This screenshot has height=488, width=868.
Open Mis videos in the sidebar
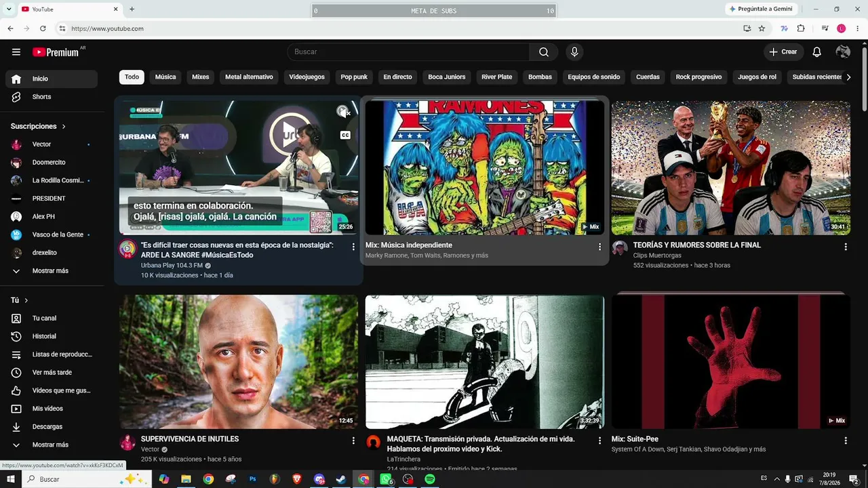[x=52, y=409]
